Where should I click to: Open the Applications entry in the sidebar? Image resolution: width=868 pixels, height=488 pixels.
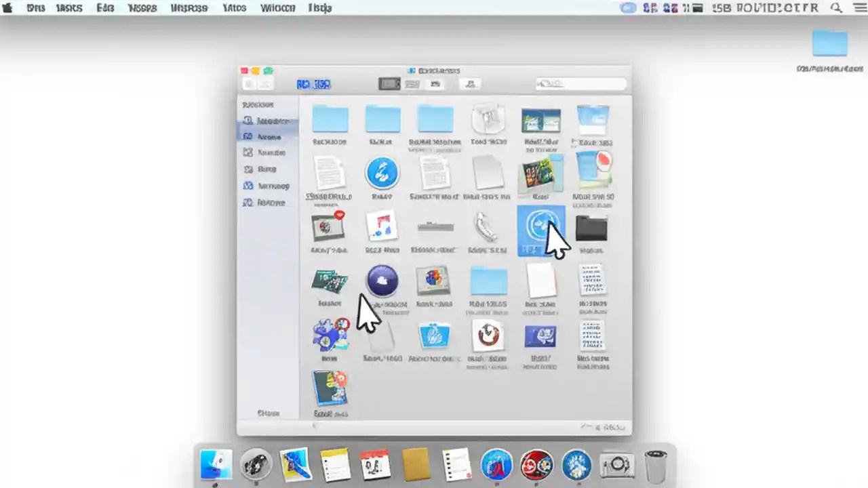click(x=269, y=136)
